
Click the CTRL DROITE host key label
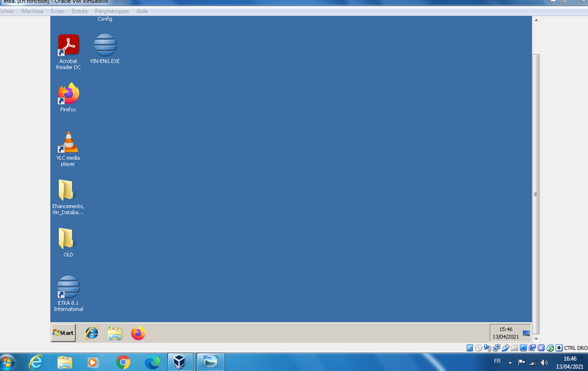pyautogui.click(x=576, y=348)
